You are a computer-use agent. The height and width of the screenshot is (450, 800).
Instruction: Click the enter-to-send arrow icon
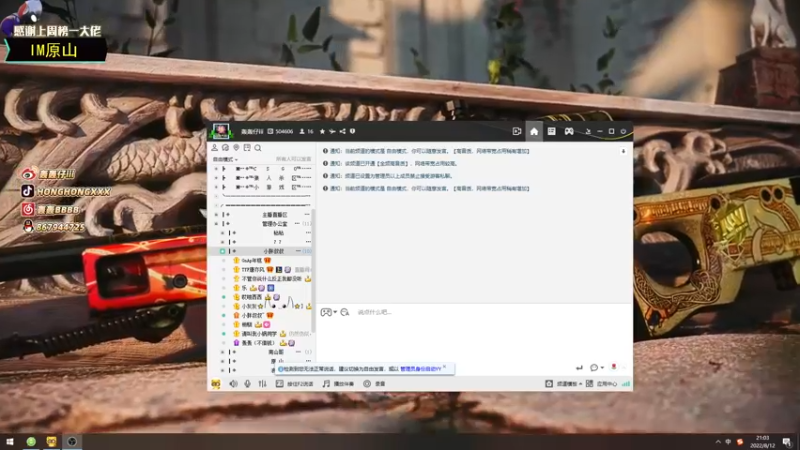tap(579, 367)
